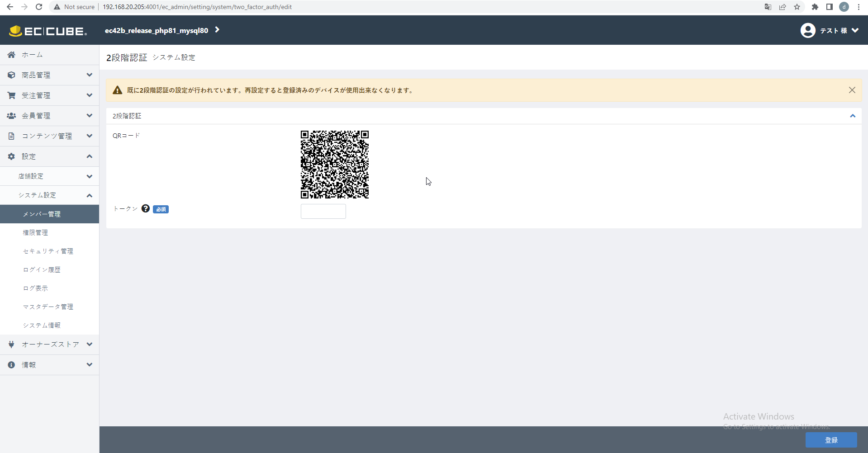Screen dimensions: 868x453
Task: Select the 情報 info icon
Action: coord(11,364)
